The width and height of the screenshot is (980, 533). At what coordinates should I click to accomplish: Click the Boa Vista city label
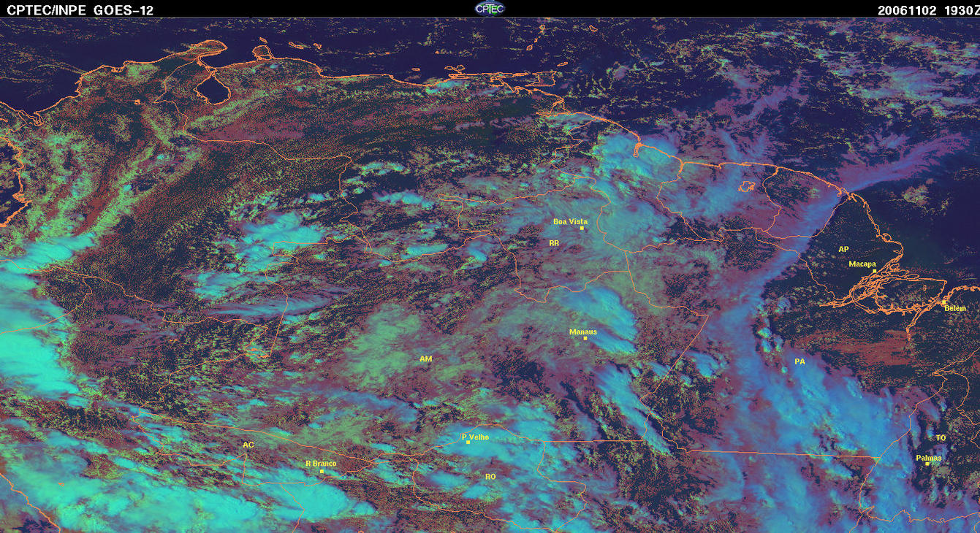pyautogui.click(x=570, y=221)
